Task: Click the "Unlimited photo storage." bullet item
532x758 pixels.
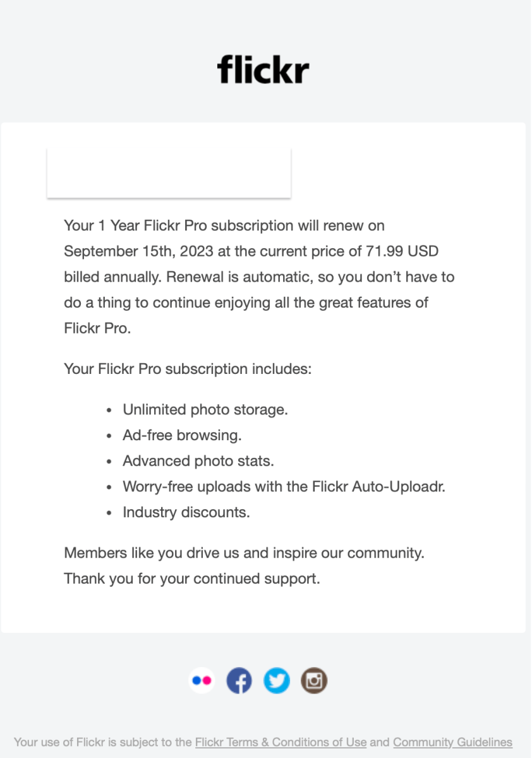Action: tap(205, 409)
